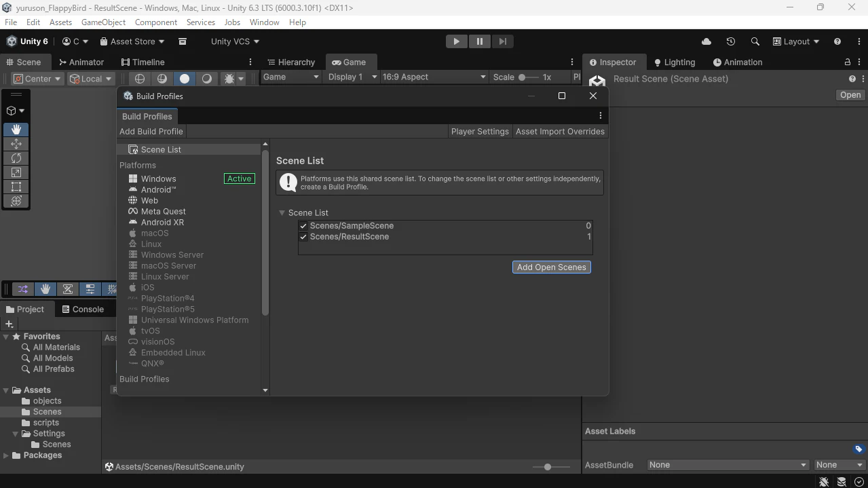Toggle the hand overlay tool button
Image resolution: width=868 pixels, height=488 pixels.
click(x=45, y=289)
